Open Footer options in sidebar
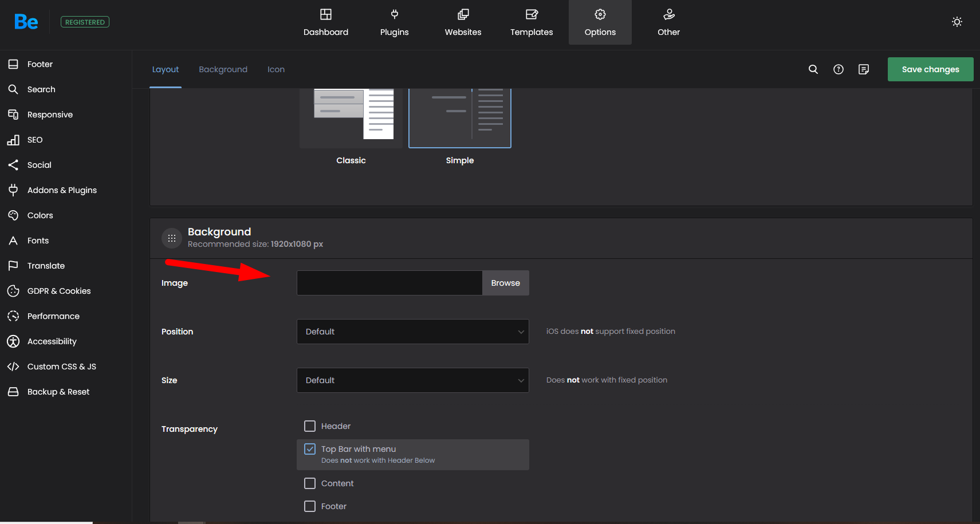This screenshot has height=524, width=980. pos(40,64)
